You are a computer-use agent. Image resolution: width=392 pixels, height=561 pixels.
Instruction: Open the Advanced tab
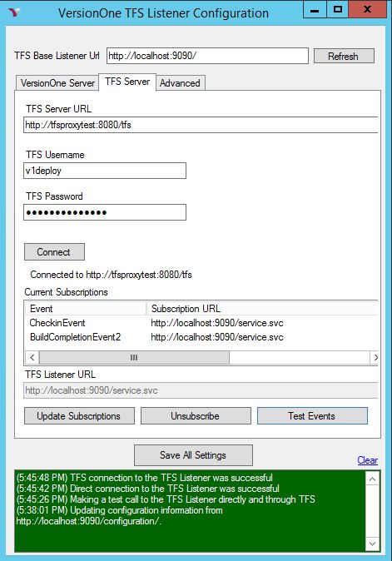(x=180, y=83)
